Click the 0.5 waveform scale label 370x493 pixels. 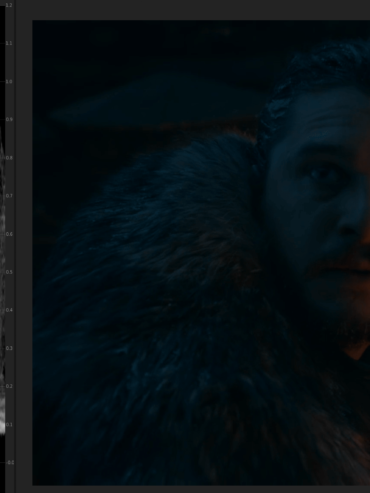pos(9,272)
